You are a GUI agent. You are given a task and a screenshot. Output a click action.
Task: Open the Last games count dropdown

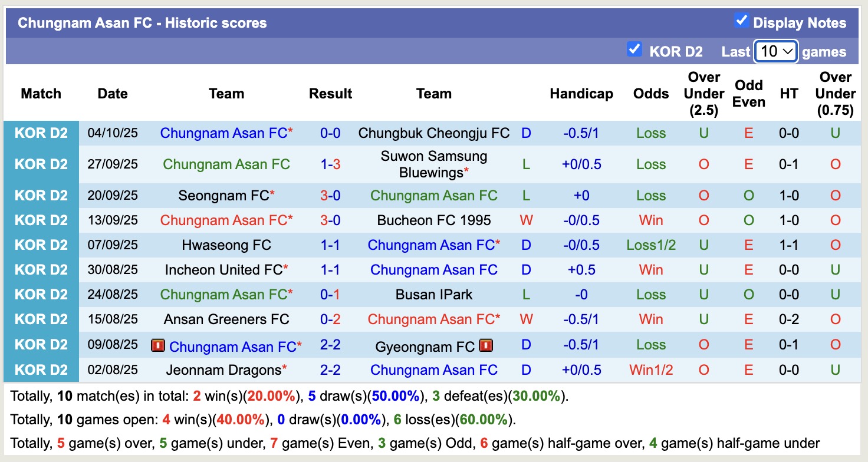775,52
